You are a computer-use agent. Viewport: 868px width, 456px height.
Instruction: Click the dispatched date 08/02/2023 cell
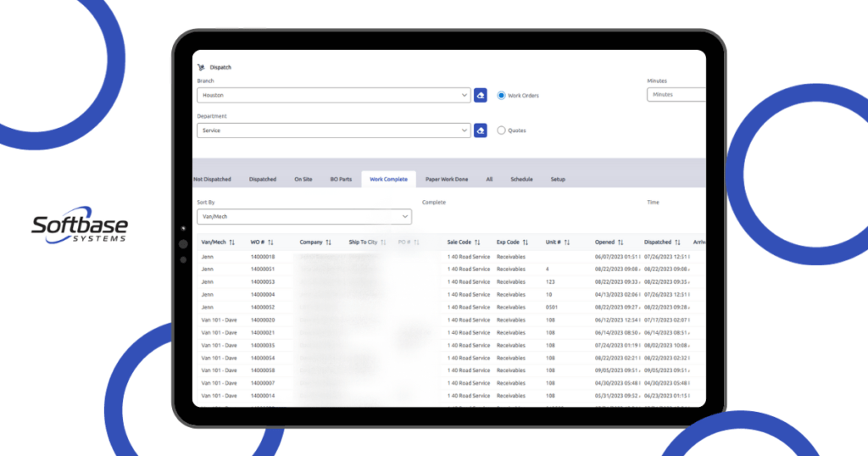(666, 345)
